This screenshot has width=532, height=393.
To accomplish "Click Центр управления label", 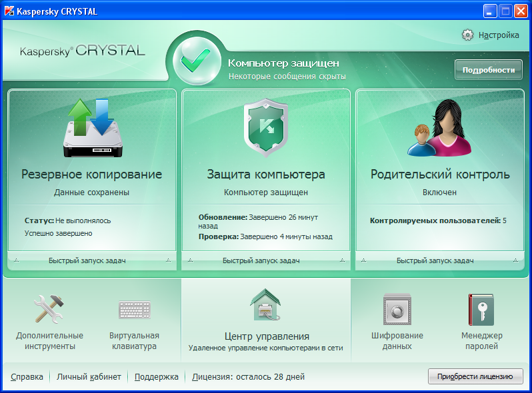I will coord(267,336).
